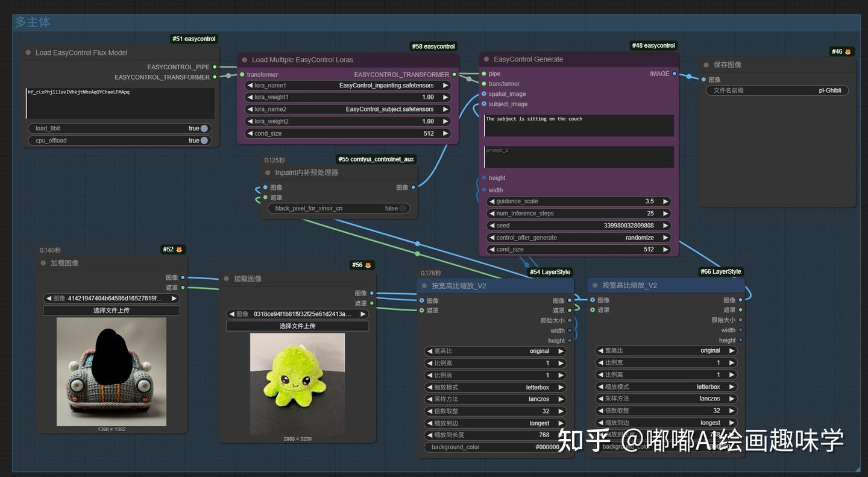Click 选择文件上传 on the crochet car node

112,310
